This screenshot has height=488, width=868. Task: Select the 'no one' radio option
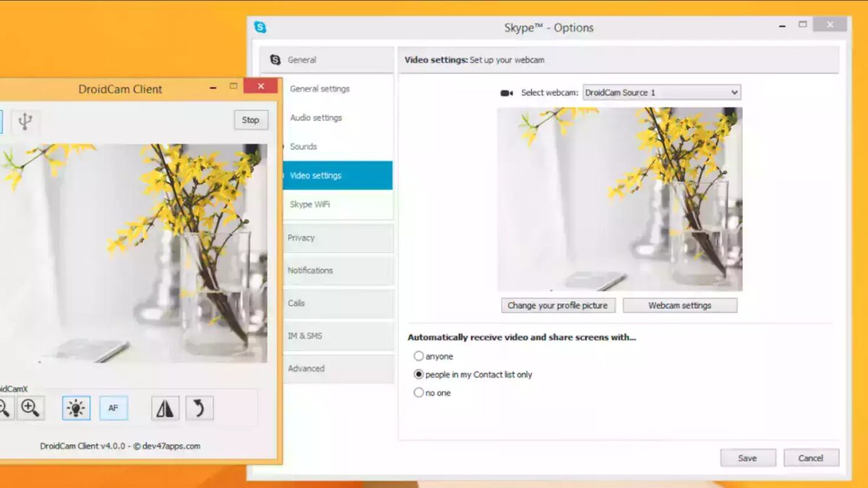pos(419,393)
